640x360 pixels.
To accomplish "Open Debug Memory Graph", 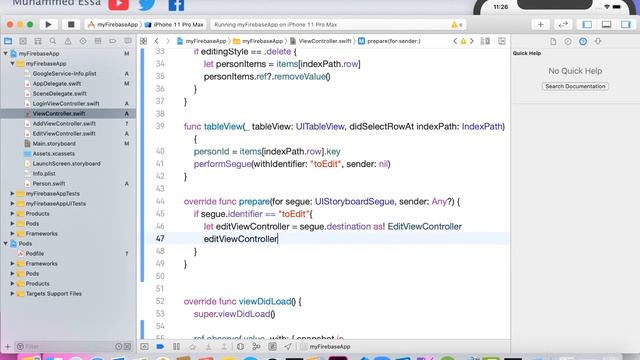I will (x=256, y=347).
